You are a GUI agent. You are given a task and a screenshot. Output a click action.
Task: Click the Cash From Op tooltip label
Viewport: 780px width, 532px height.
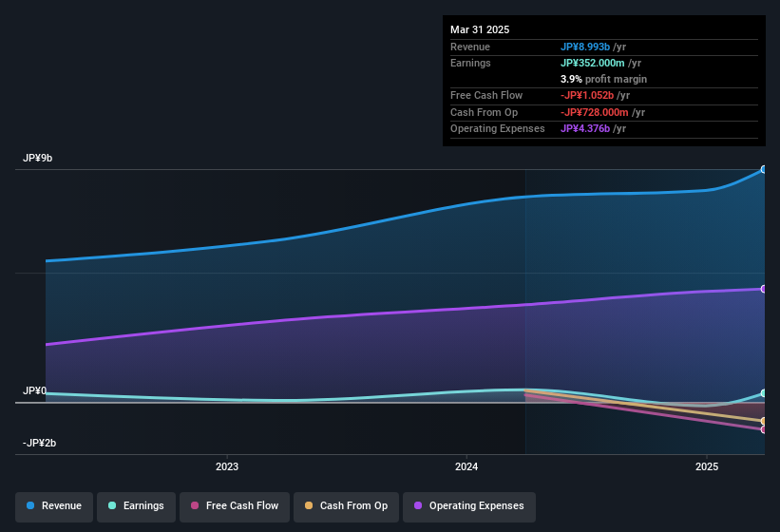tap(484, 112)
